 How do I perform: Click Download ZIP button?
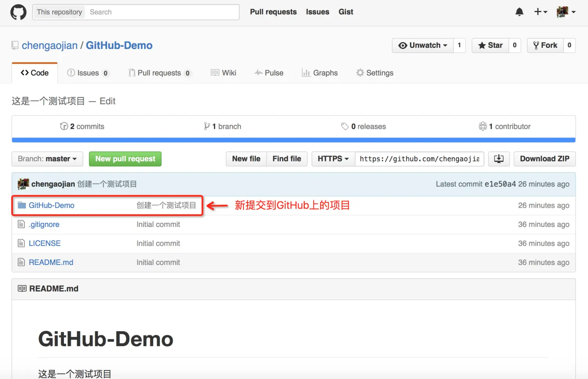(544, 159)
